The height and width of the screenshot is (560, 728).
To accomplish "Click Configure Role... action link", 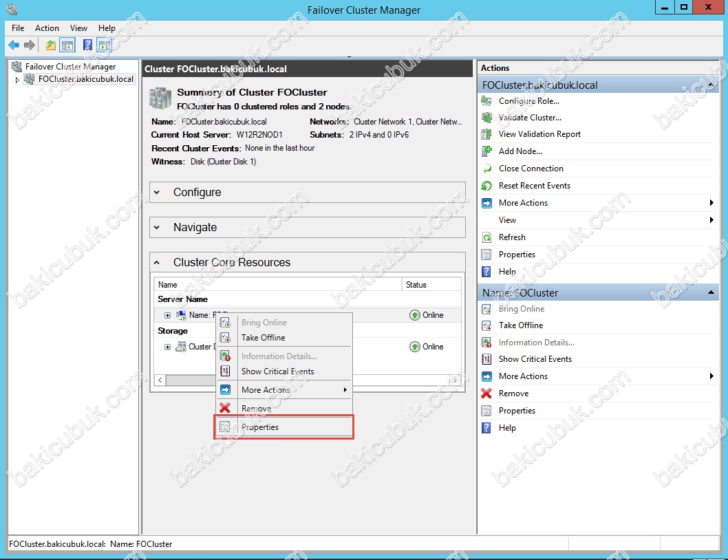I will 529,100.
